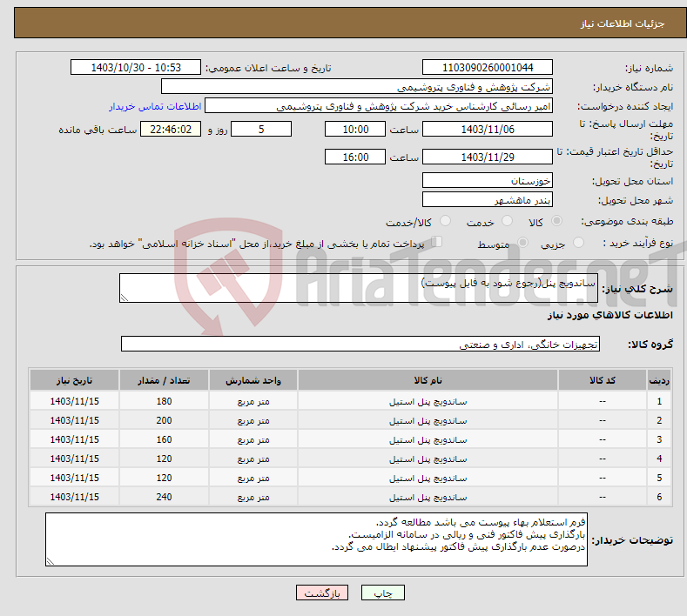Choose the جزیی purchase type radio

[x=578, y=243]
